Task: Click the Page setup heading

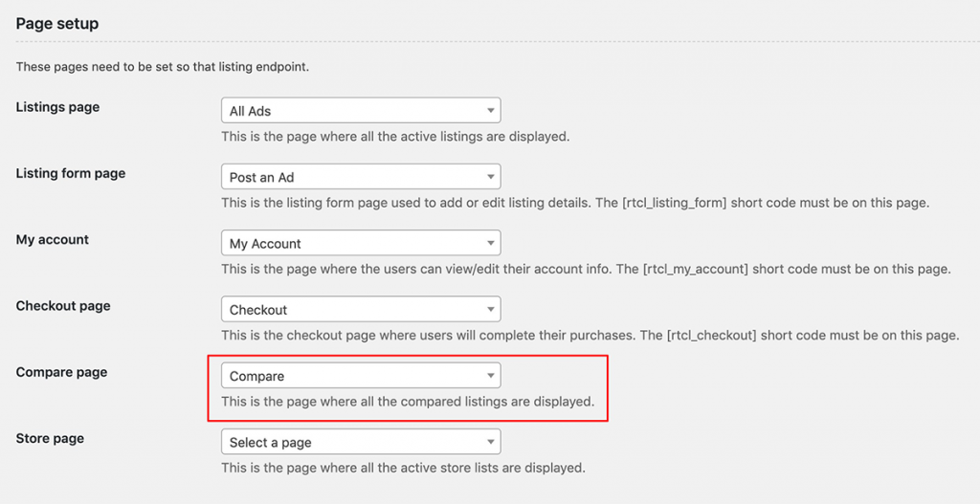Action: click(57, 24)
